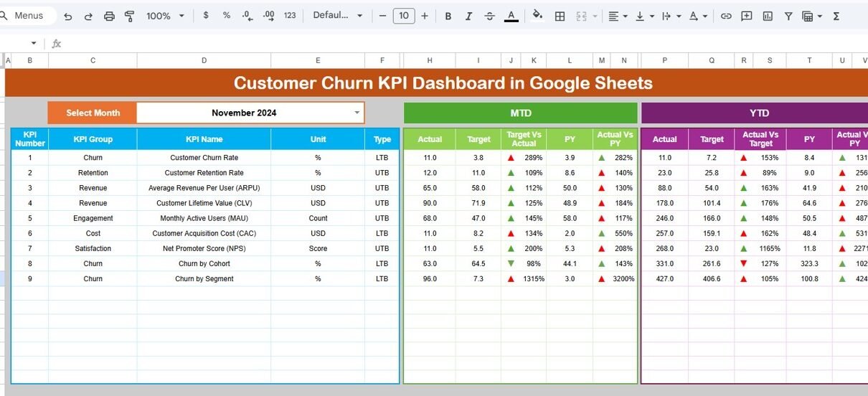Open the font family dropdown

click(338, 16)
